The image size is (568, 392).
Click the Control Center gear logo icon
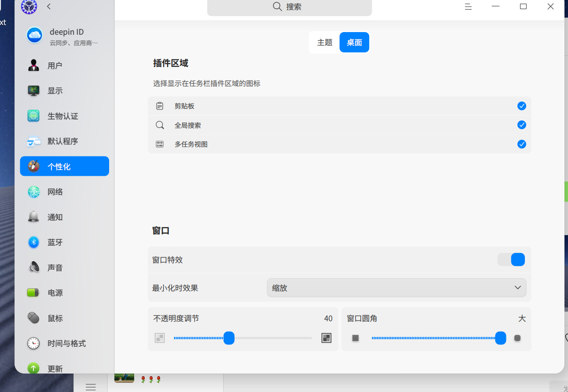[x=29, y=7]
